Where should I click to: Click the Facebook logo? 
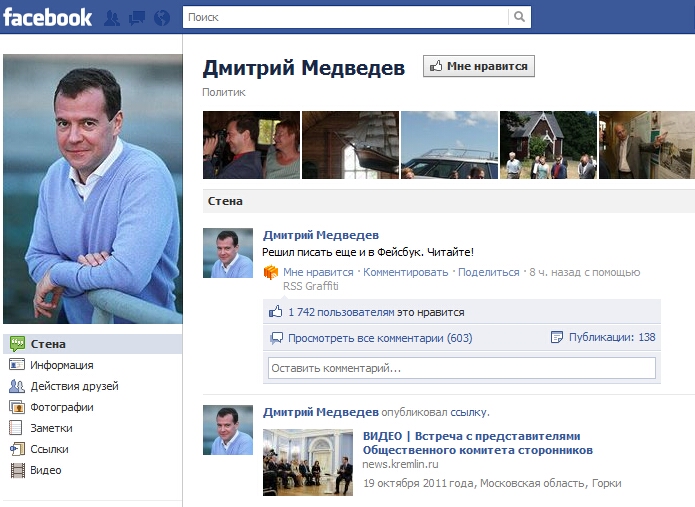coord(47,18)
